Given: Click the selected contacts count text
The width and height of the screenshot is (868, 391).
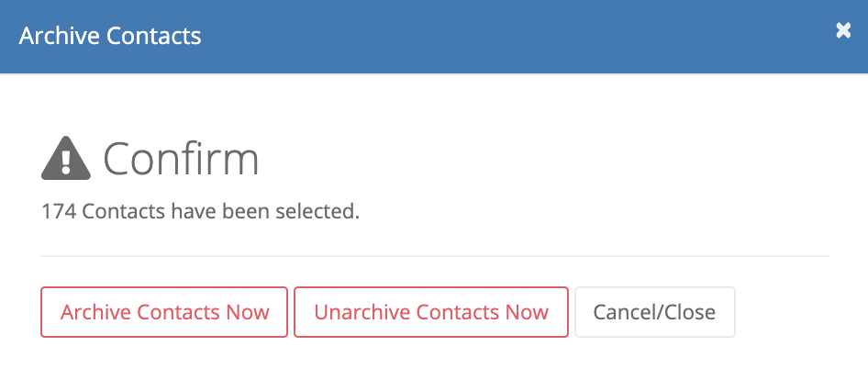Looking at the screenshot, I should pos(200,211).
